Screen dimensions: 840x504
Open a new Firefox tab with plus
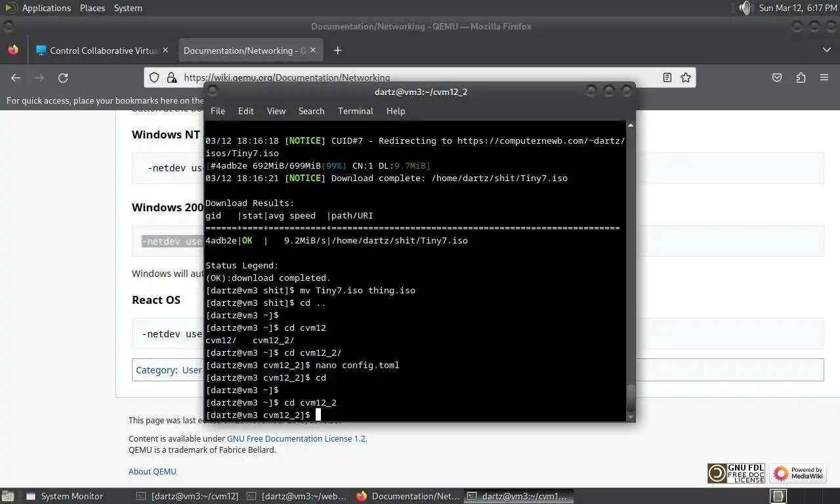coord(337,51)
